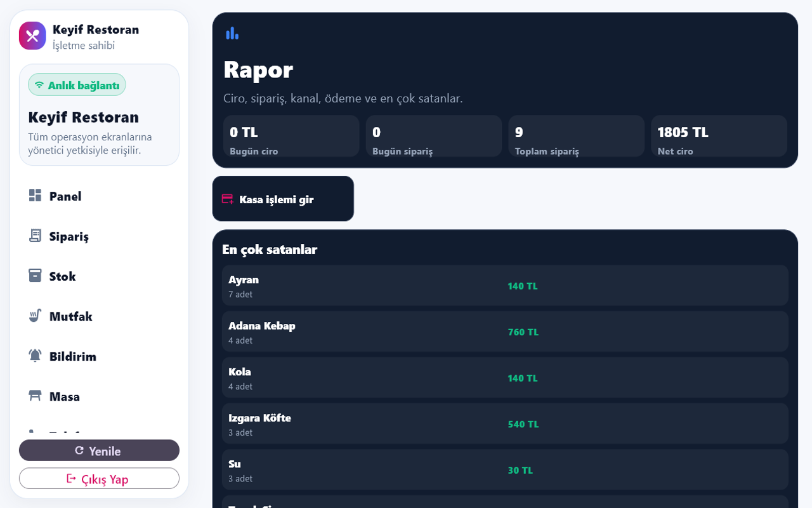The image size is (812, 508).
Task: Click the 7 adet quantity text
Action: 240,295
